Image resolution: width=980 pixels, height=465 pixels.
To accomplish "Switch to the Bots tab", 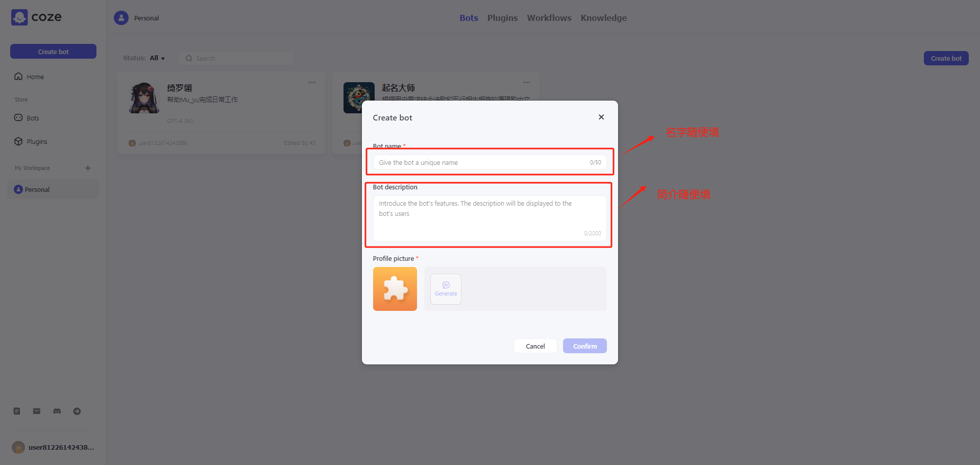I will click(x=469, y=18).
